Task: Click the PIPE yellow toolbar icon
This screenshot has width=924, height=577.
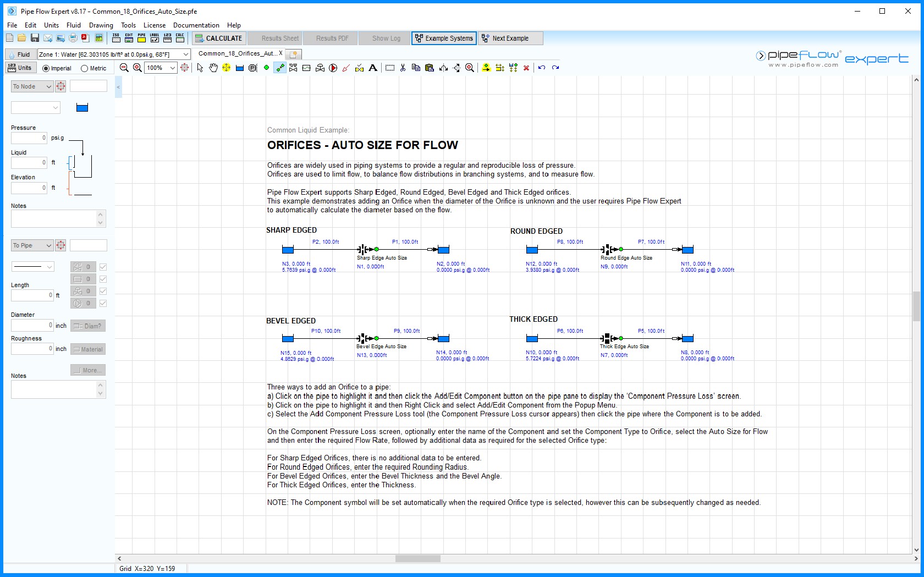Action: [141, 38]
